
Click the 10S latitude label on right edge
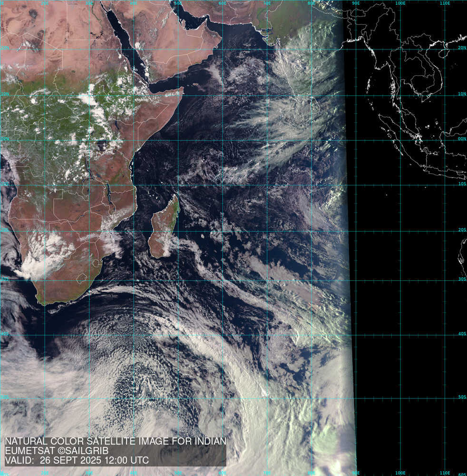tap(462, 184)
